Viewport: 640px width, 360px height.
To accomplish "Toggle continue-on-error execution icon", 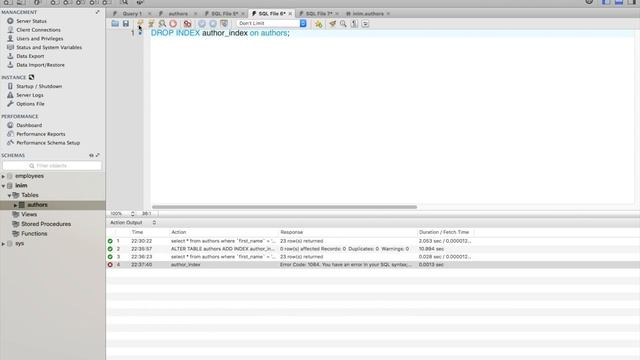I will [x=187, y=24].
